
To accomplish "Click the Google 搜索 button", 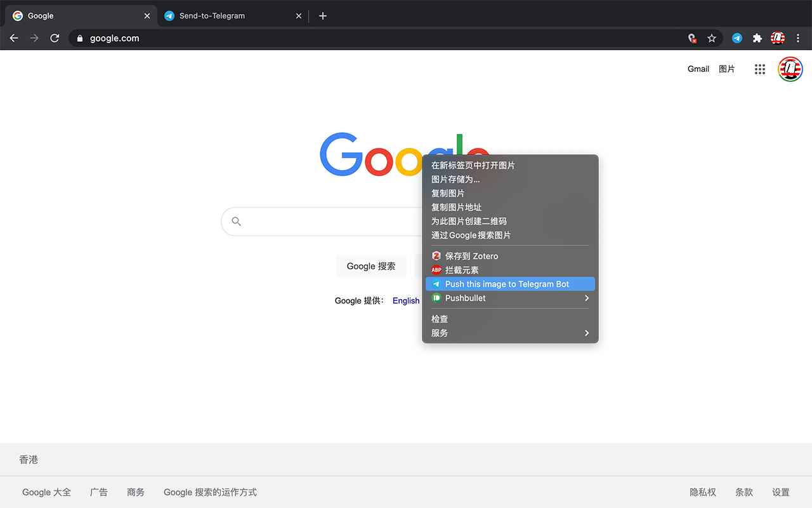I will 371,266.
